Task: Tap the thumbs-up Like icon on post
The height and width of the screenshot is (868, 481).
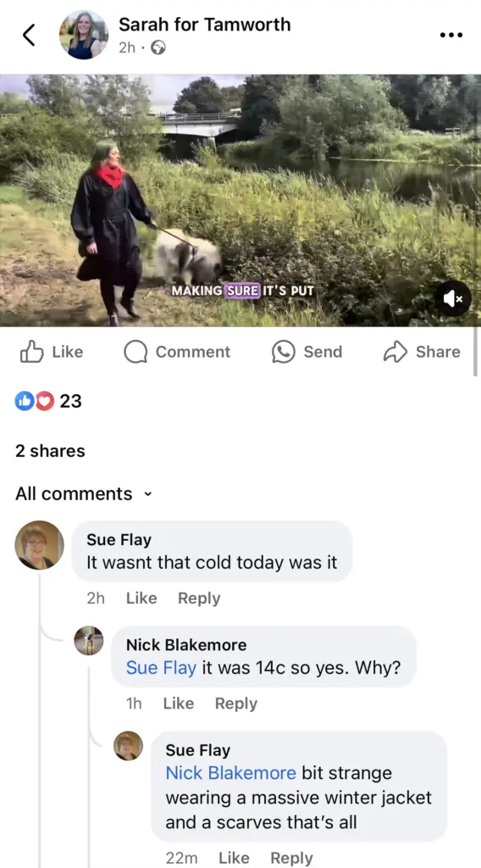Action: click(x=31, y=352)
